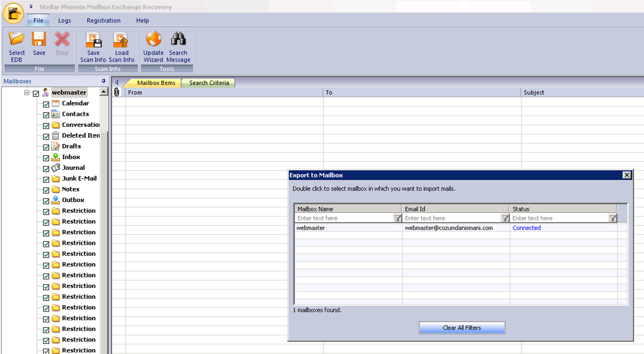
Task: Select the Drafts folder icon
Action: point(55,146)
